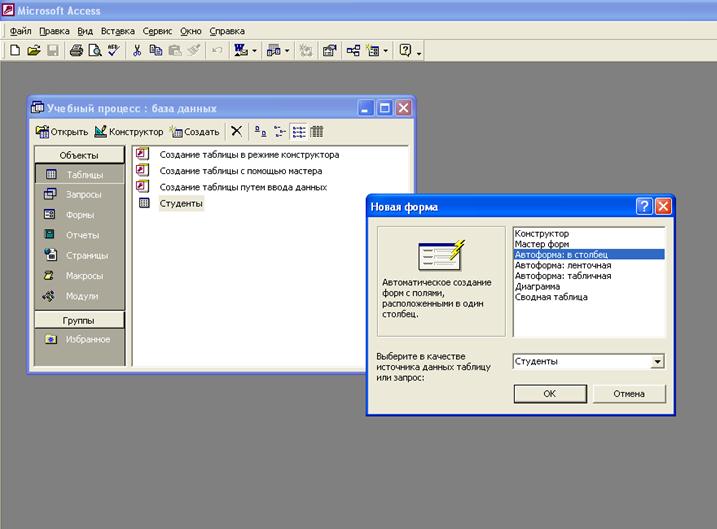Click the Save diskette toolbar icon
Viewport: 717px width, 529px height.
tap(53, 50)
